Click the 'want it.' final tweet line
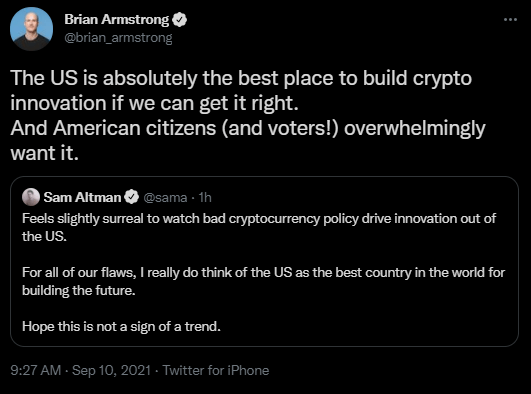Viewport: 531px width, 394px height. (x=44, y=153)
